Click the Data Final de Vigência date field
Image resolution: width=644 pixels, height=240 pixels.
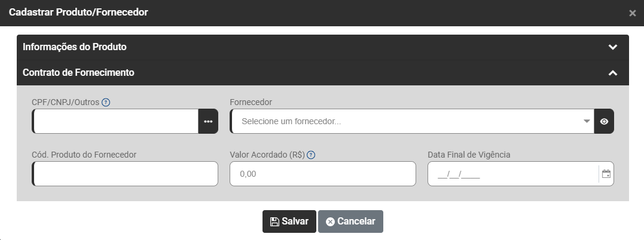pyautogui.click(x=511, y=174)
